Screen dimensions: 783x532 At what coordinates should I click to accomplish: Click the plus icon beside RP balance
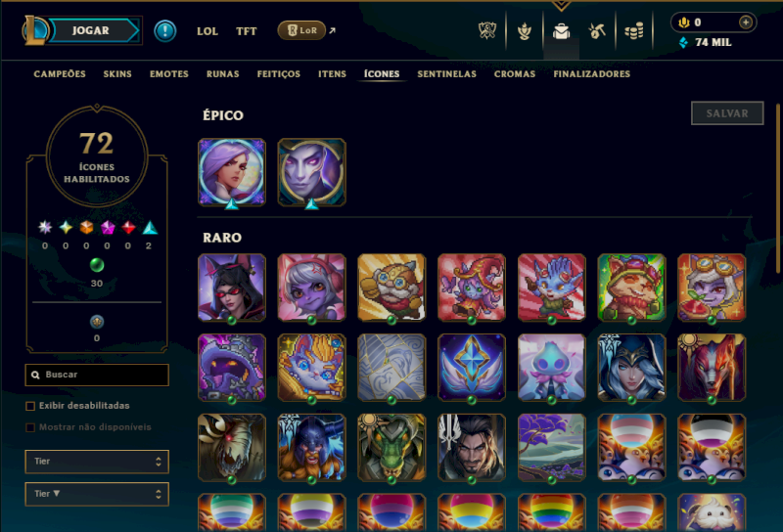click(746, 22)
